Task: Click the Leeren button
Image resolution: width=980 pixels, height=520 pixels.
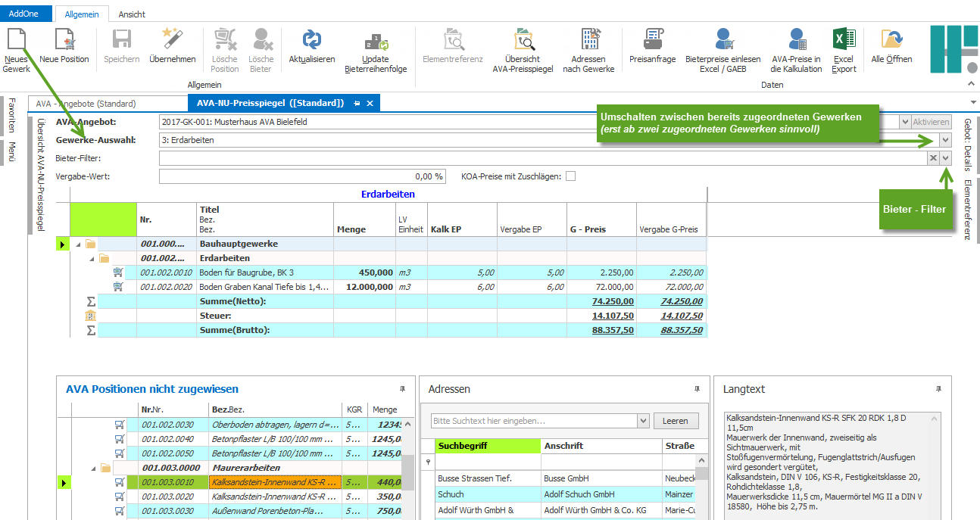Action: [x=675, y=421]
